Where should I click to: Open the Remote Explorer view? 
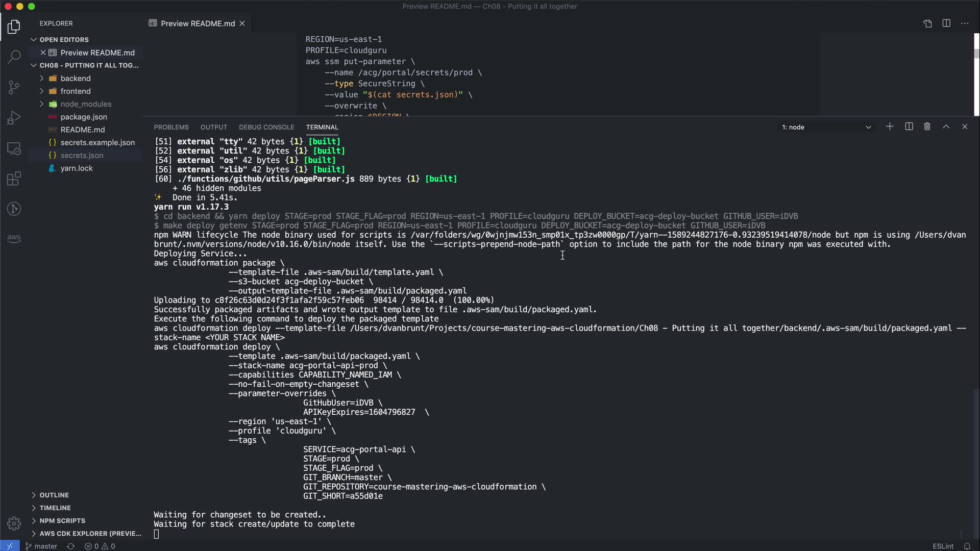14,148
